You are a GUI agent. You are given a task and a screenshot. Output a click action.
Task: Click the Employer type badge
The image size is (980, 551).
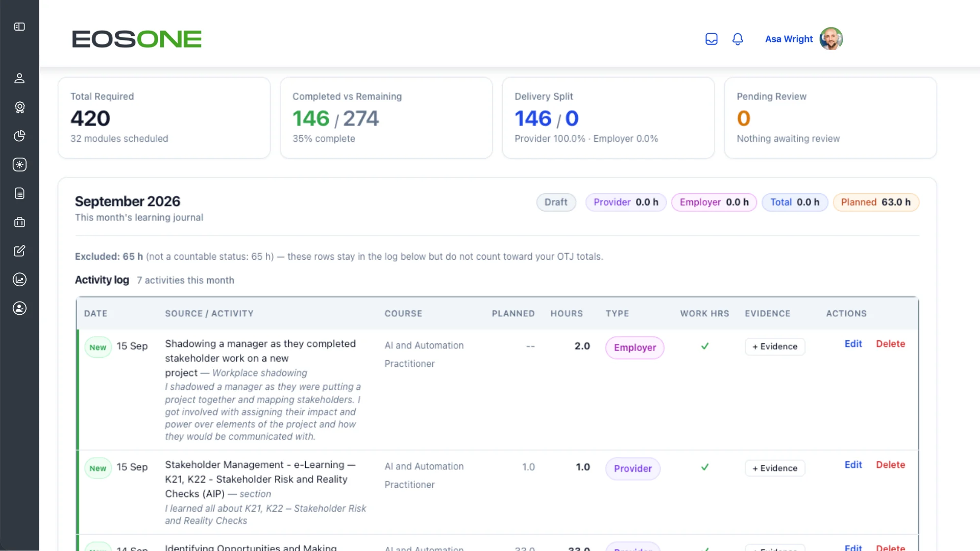coord(635,347)
